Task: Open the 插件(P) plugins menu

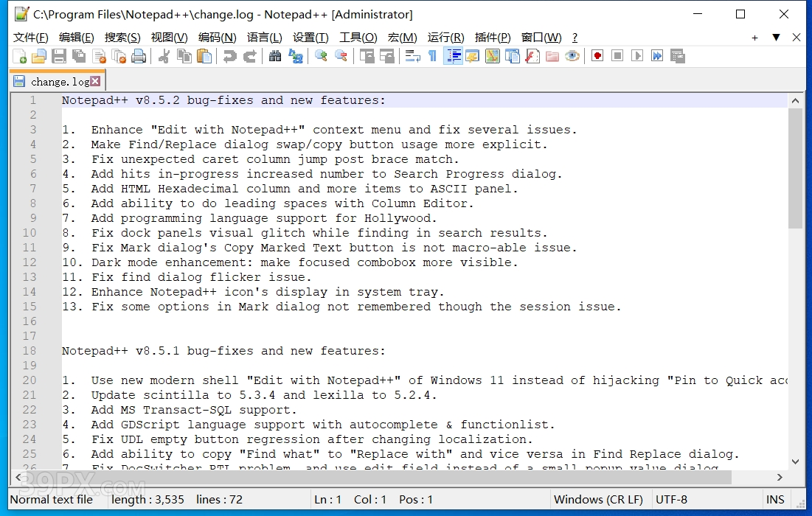Action: [492, 37]
